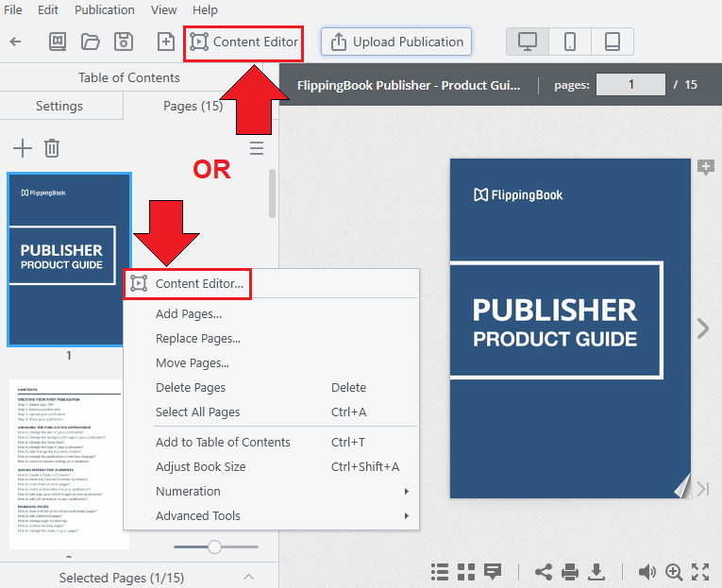Screen dimensions: 722x588
Task: Click the open folder icon
Action: (x=91, y=42)
